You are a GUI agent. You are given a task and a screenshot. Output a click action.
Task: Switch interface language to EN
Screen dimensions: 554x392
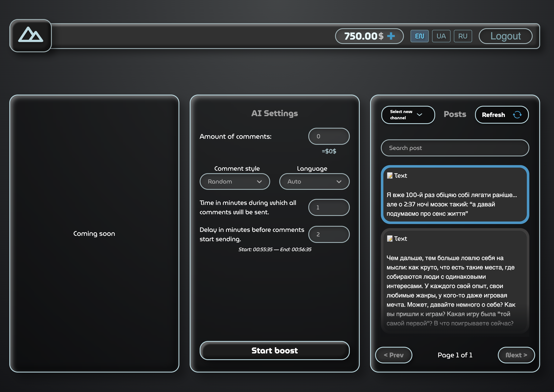[419, 36]
